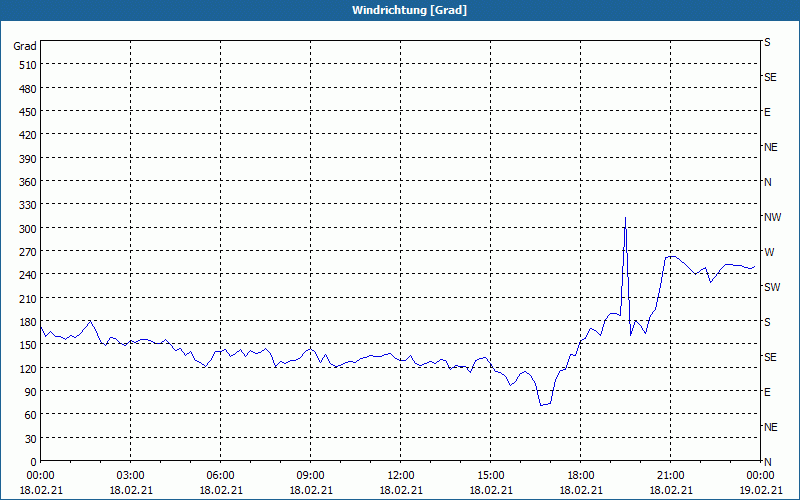Click the 180 y-axis label
800x500 pixels.
28,322
